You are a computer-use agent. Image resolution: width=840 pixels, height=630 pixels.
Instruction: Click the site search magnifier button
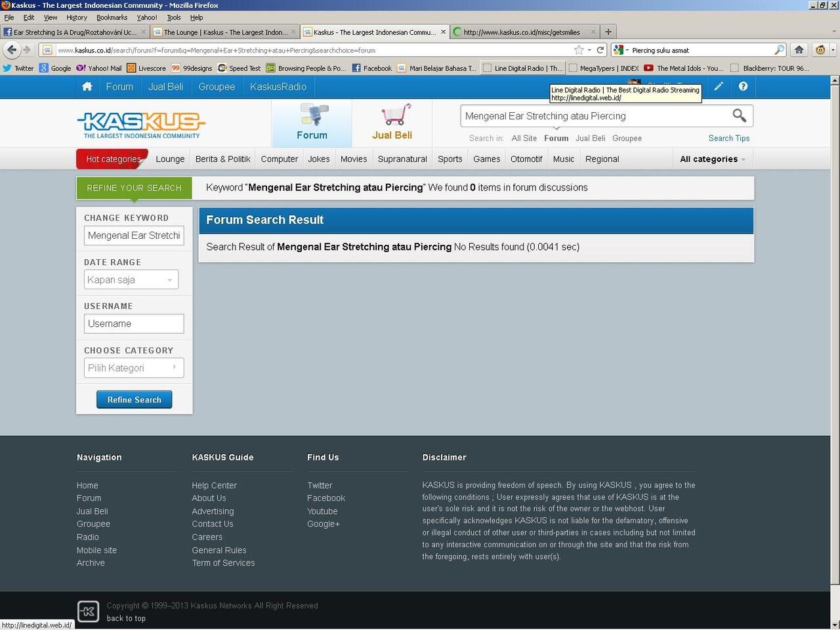739,115
